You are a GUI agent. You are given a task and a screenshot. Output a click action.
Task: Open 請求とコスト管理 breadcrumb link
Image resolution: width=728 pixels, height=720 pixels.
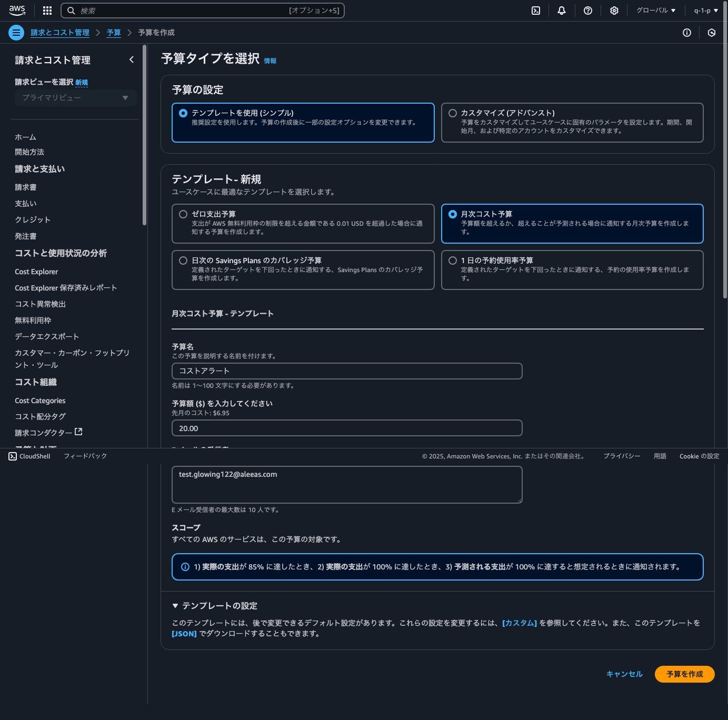point(60,33)
